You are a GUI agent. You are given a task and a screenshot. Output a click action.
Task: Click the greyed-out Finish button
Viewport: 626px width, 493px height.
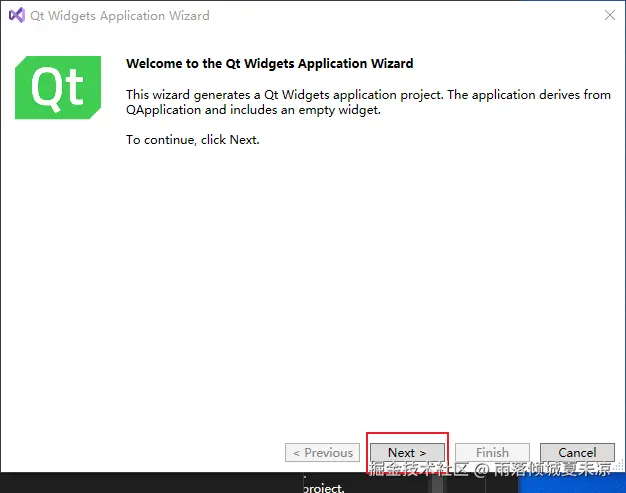point(492,452)
